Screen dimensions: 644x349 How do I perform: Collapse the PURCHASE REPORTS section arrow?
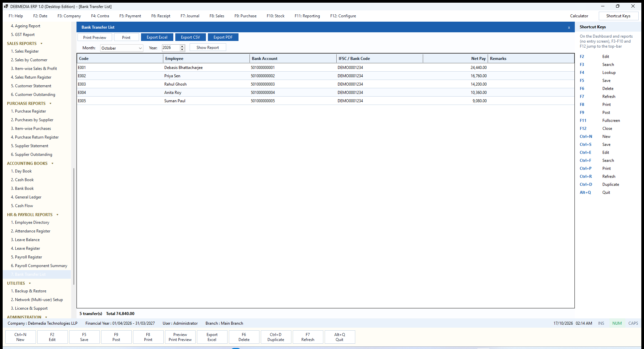point(51,104)
